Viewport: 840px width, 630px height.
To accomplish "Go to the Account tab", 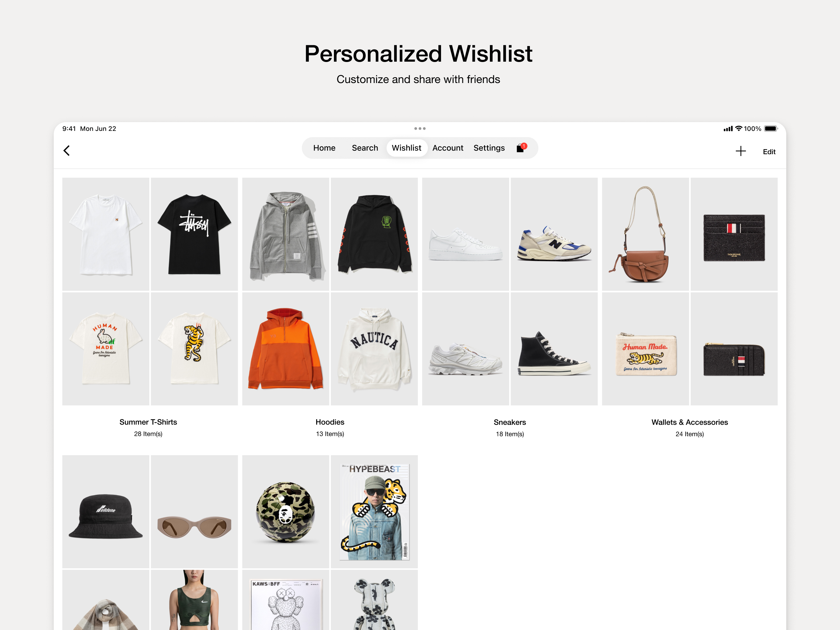I will [x=448, y=148].
